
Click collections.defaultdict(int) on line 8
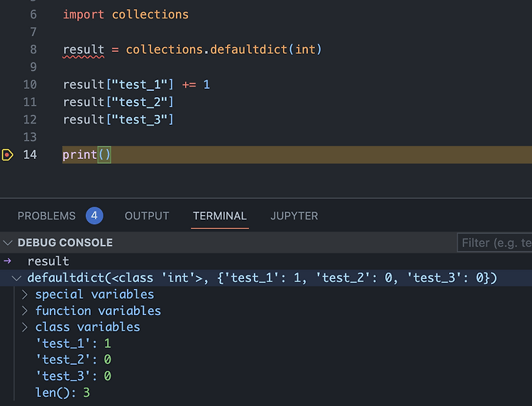(x=223, y=50)
